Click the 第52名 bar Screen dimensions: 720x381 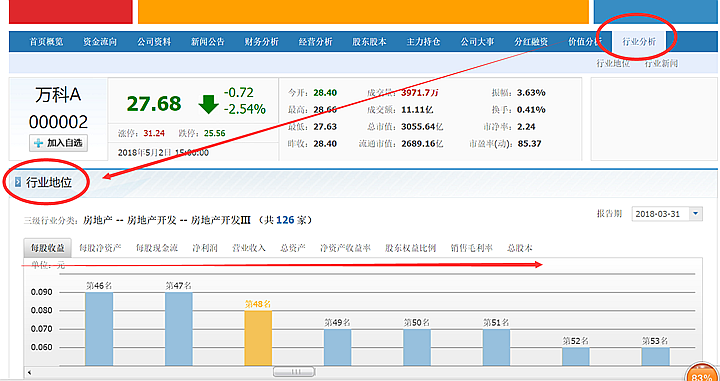[x=576, y=356]
